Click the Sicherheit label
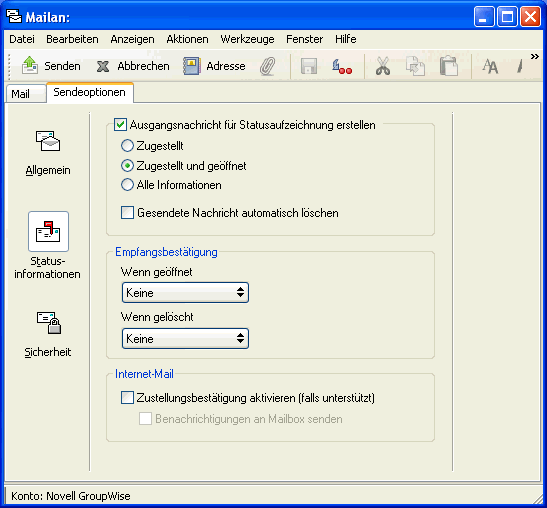The width and height of the screenshot is (547, 508). (x=48, y=352)
